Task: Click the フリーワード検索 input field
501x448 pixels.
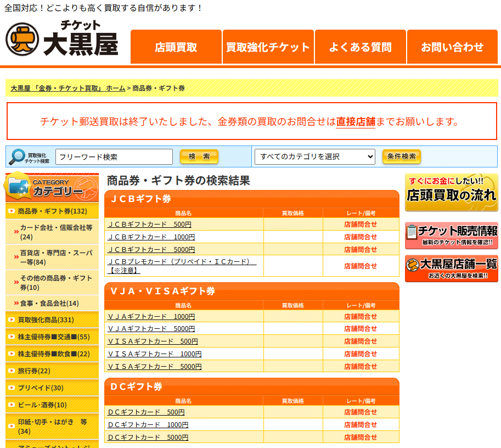Action: [114, 156]
